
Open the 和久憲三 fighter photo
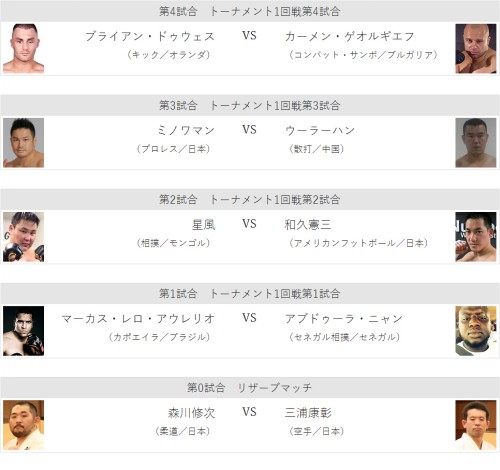476,237
